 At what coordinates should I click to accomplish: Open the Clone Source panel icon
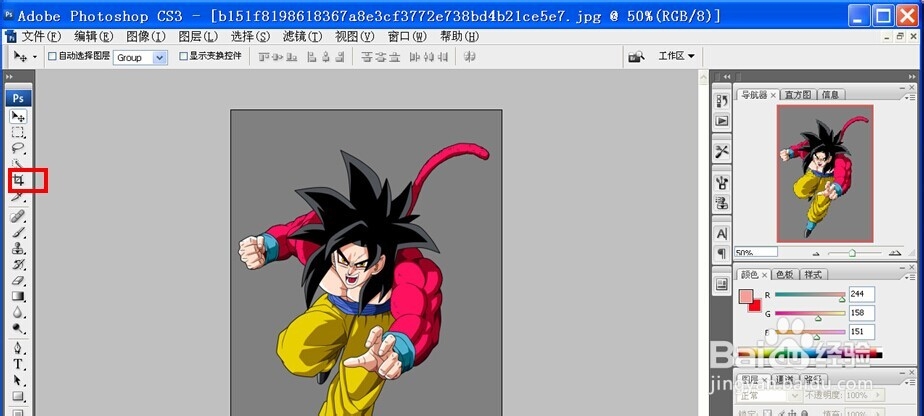(722, 203)
